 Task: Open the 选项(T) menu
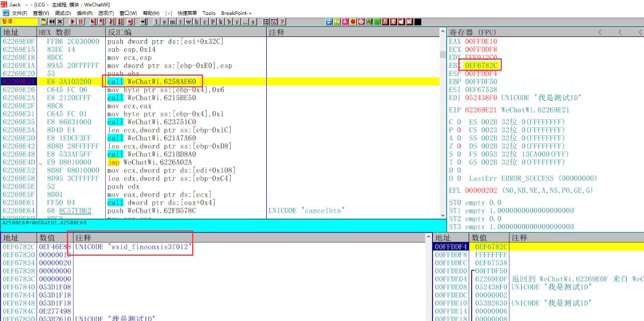tap(106, 13)
